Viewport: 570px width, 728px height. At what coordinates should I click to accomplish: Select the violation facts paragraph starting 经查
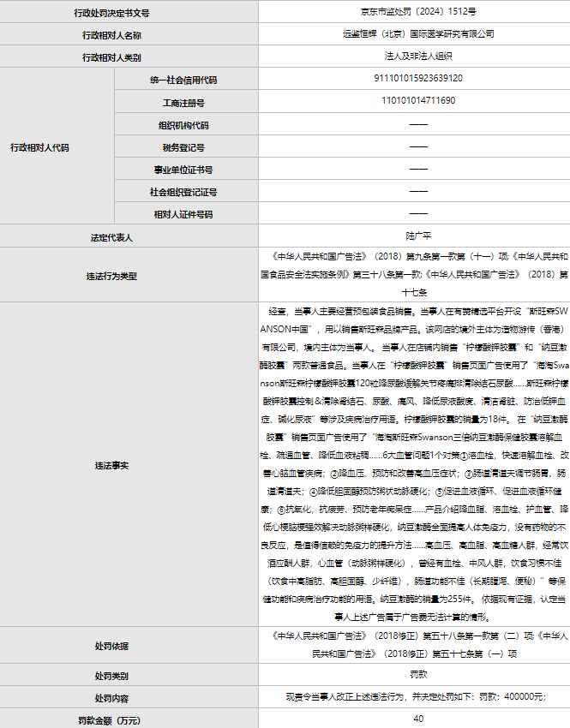[x=417, y=465]
